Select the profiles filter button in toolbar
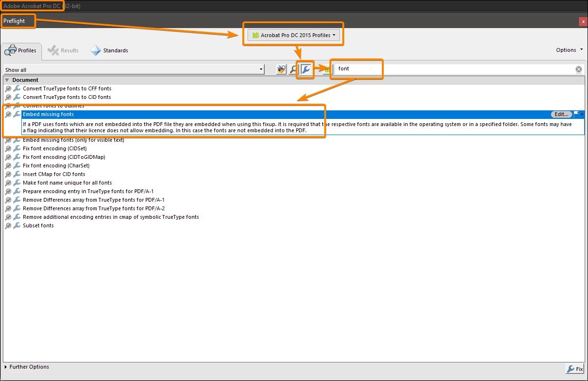 [281, 69]
